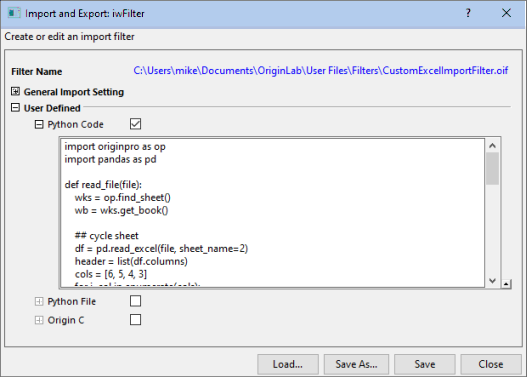Click the code box scroll down arrow

point(492,281)
